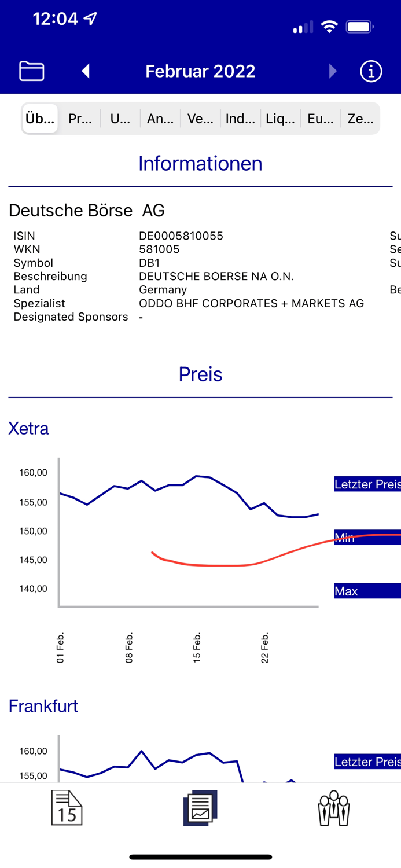Select the Liq... tab
The width and height of the screenshot is (401, 868).
point(280,119)
